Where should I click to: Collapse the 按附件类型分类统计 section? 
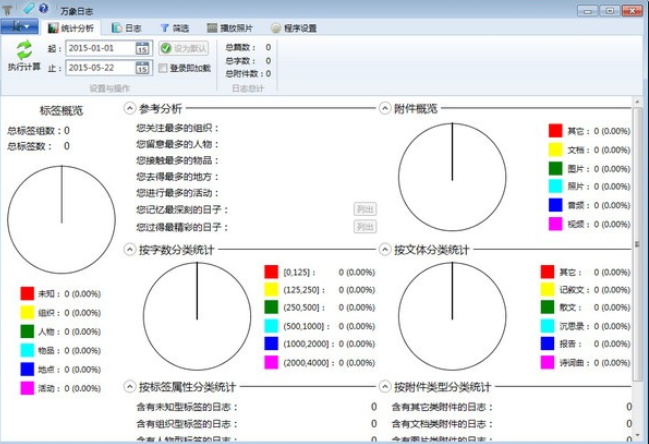[385, 387]
